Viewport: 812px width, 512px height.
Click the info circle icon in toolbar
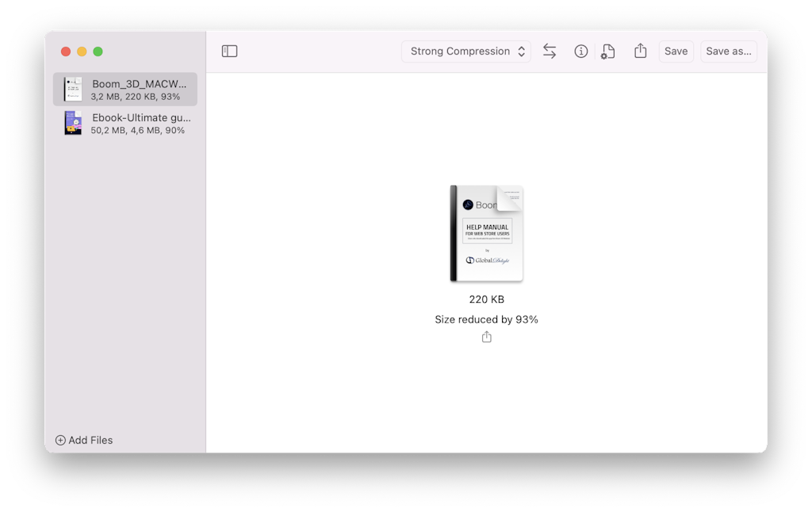coord(581,51)
